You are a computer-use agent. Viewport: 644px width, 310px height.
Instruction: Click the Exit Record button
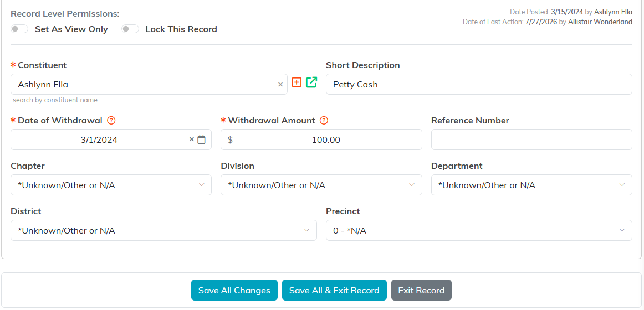[x=421, y=290]
